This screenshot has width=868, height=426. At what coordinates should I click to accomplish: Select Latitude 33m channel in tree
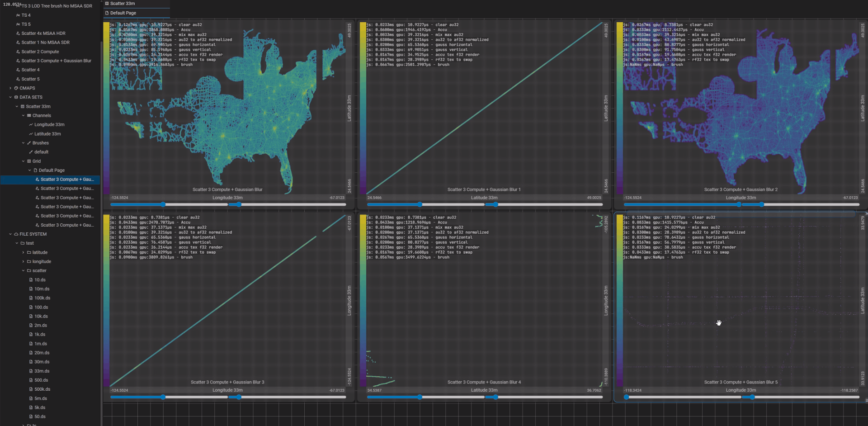tap(47, 134)
